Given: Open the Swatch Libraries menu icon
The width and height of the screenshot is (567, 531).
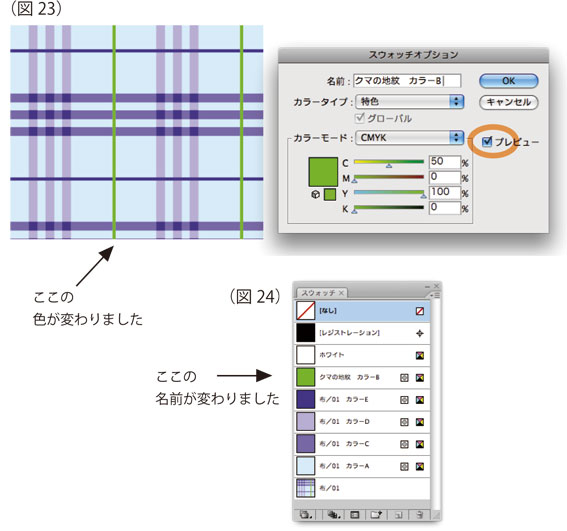Looking at the screenshot, I should click(x=306, y=514).
